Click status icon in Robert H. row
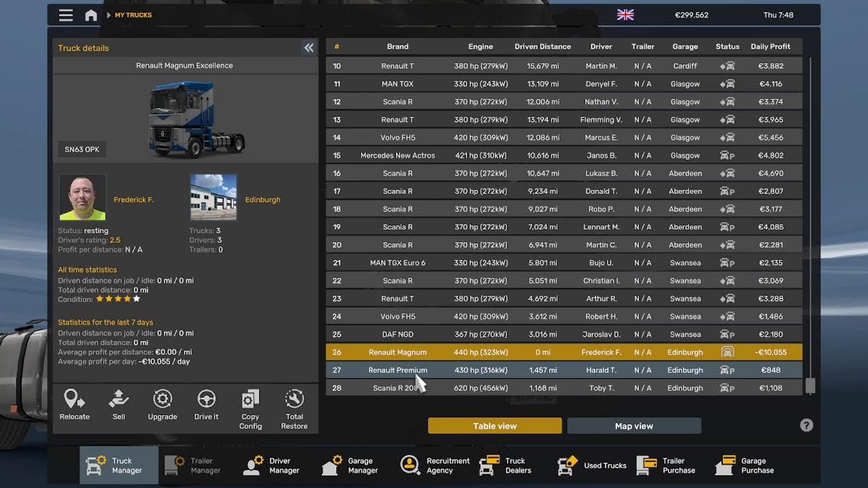The height and width of the screenshot is (488, 868). click(x=727, y=317)
